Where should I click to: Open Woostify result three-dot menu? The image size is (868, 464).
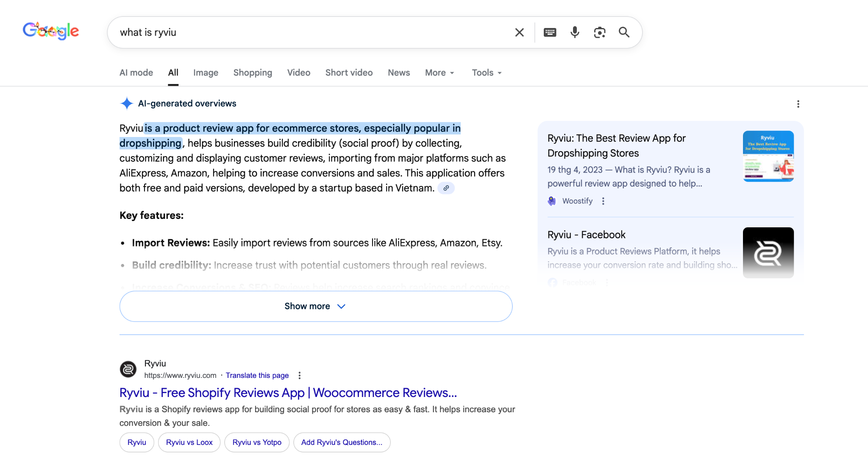(x=603, y=201)
